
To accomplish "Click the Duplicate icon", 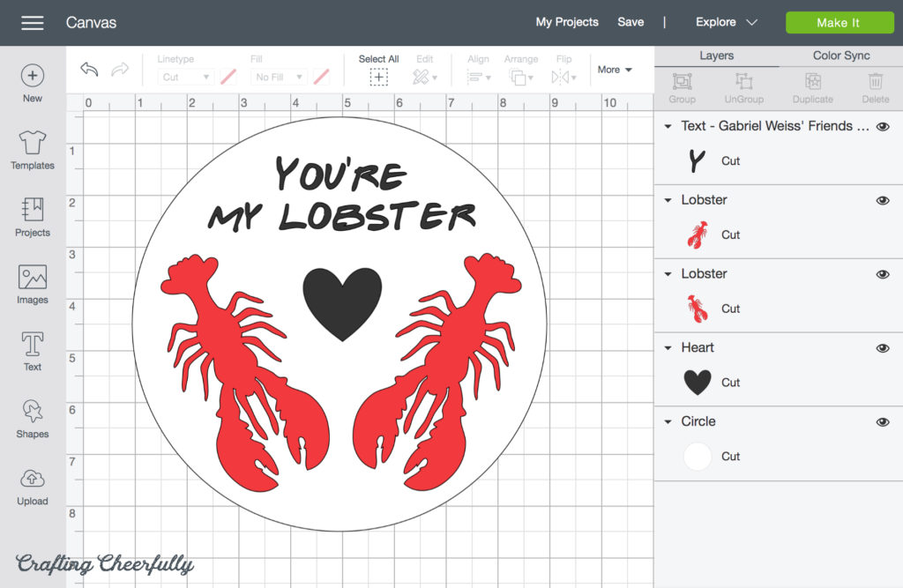I will (x=812, y=81).
